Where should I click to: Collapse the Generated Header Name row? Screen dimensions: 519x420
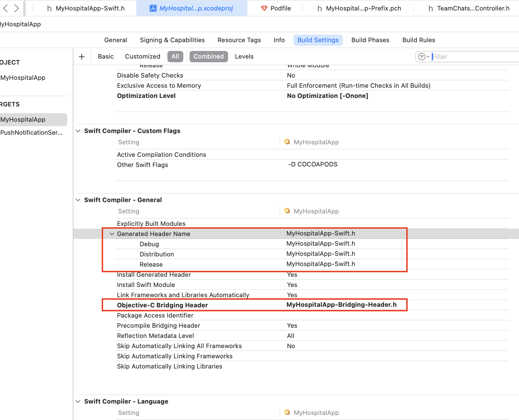coord(112,234)
